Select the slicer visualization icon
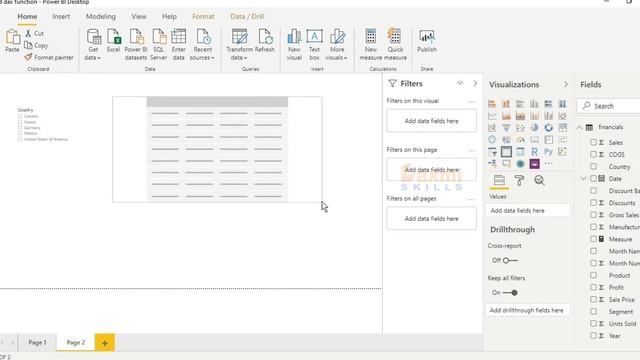 [x=492, y=152]
